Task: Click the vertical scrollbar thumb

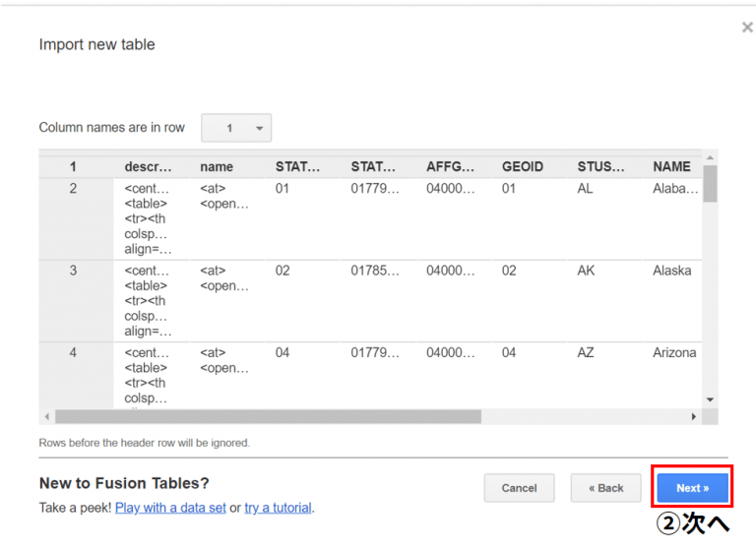Action: (x=710, y=183)
